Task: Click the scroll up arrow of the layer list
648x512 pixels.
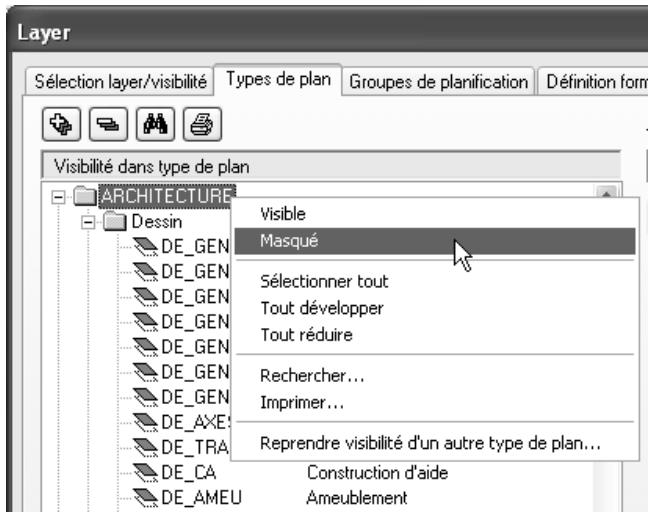Action: [x=606, y=193]
